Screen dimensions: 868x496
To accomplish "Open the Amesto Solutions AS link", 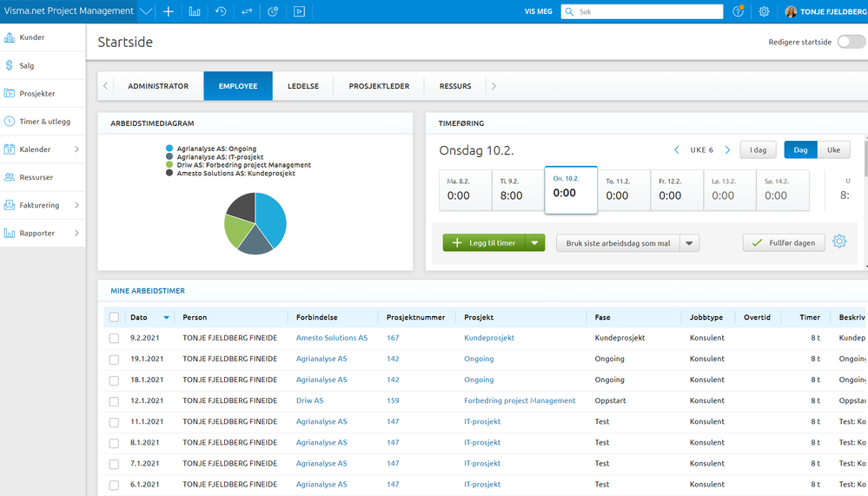I will (332, 338).
